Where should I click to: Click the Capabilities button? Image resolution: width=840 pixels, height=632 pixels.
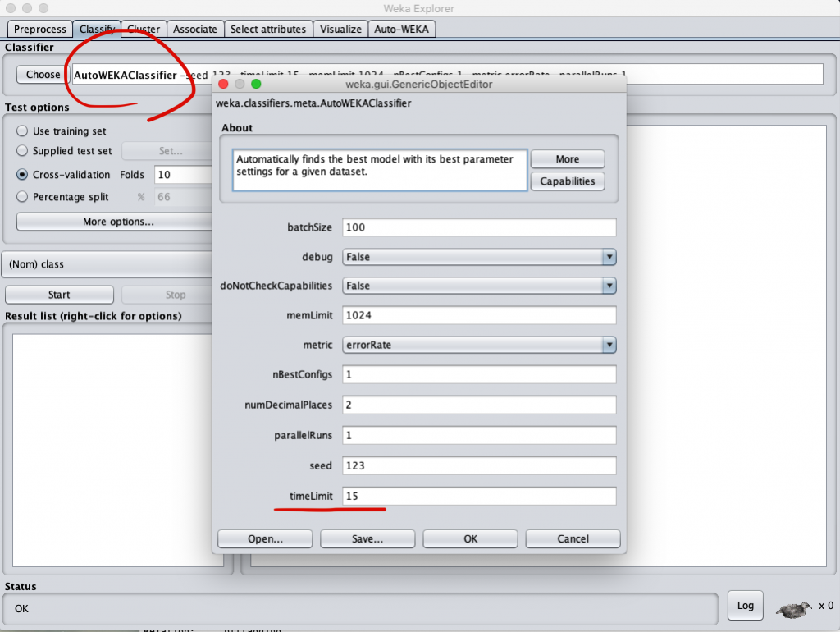point(568,181)
